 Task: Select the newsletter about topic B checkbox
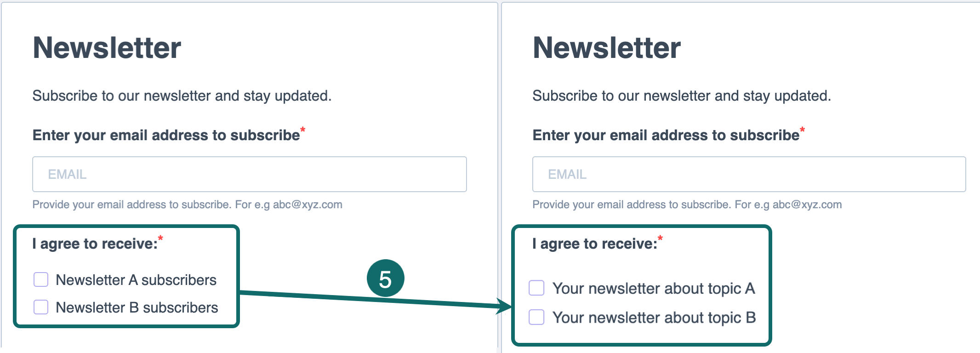[536, 317]
